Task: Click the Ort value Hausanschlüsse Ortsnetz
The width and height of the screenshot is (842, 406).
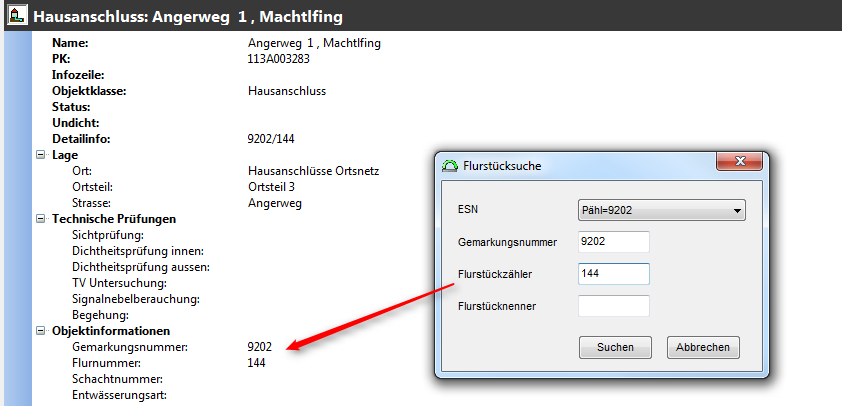Action: tap(314, 171)
